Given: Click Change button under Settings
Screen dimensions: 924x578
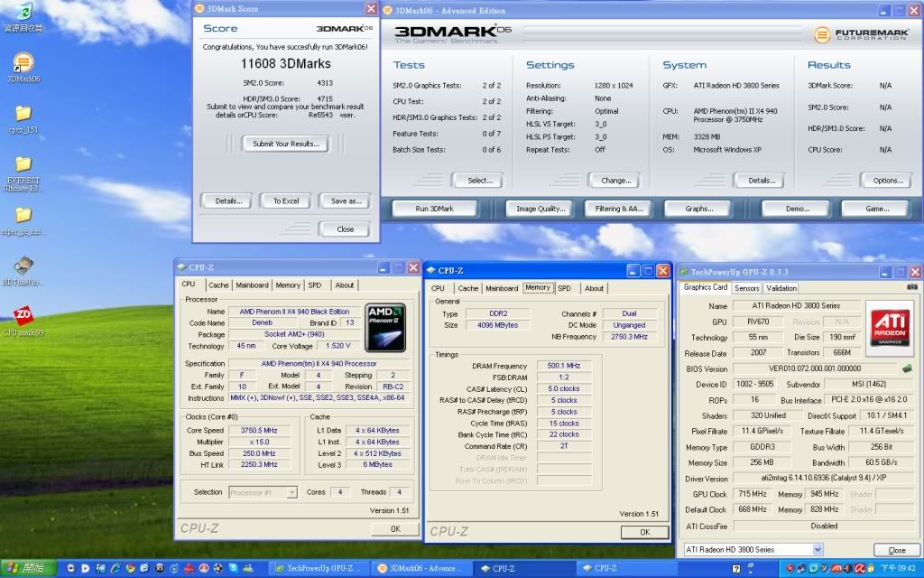Looking at the screenshot, I should 615,181.
